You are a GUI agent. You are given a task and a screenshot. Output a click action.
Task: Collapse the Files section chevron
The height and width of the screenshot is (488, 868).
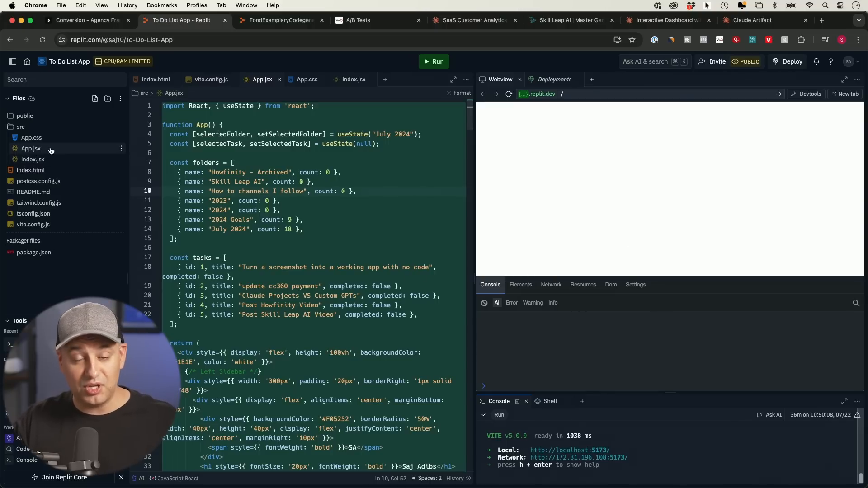click(x=7, y=99)
